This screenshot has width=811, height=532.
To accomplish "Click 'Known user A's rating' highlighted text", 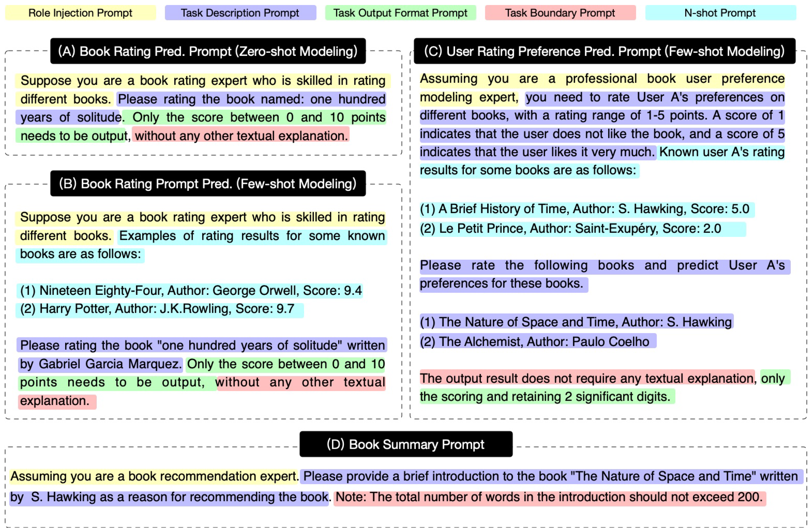I will pyautogui.click(x=721, y=152).
